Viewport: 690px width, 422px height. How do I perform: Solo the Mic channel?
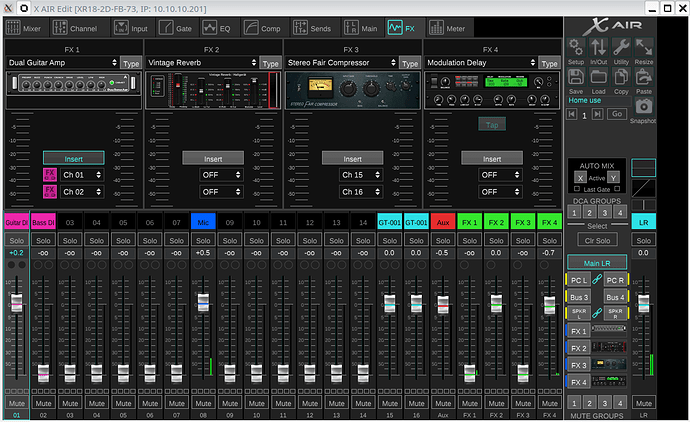[x=201, y=240]
